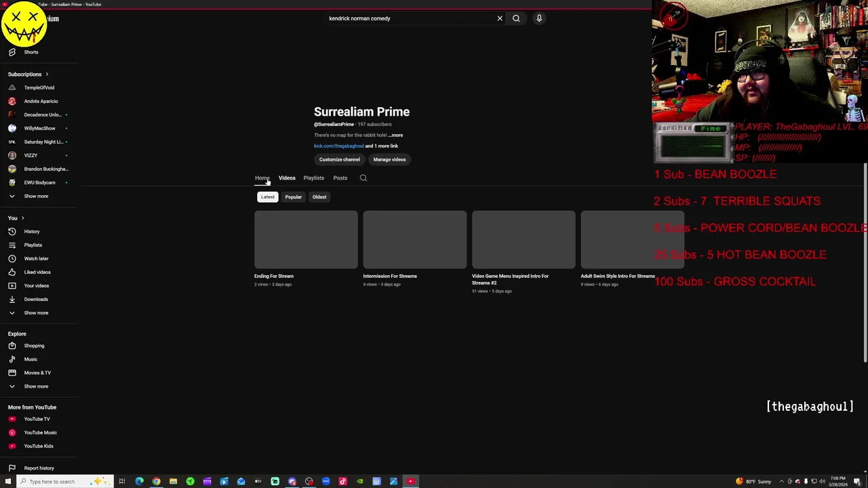
Task: Open Intermission For Streams video title
Action: click(390, 276)
